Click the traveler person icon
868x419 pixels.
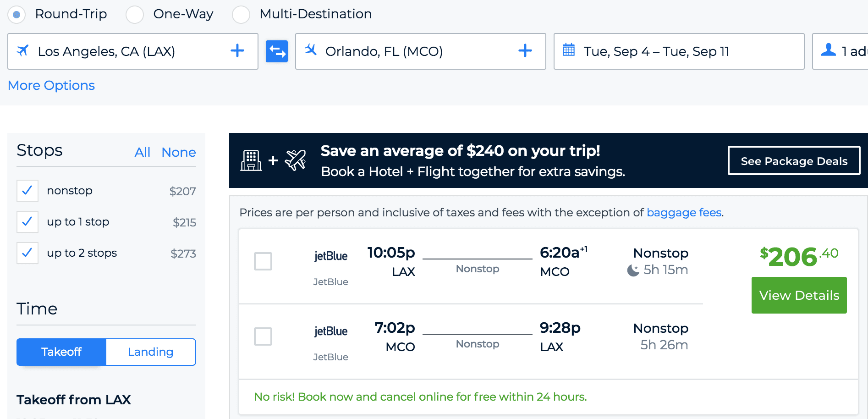click(x=829, y=50)
